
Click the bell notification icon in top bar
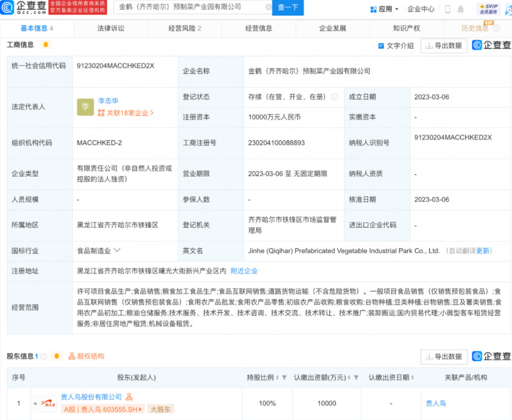point(460,8)
